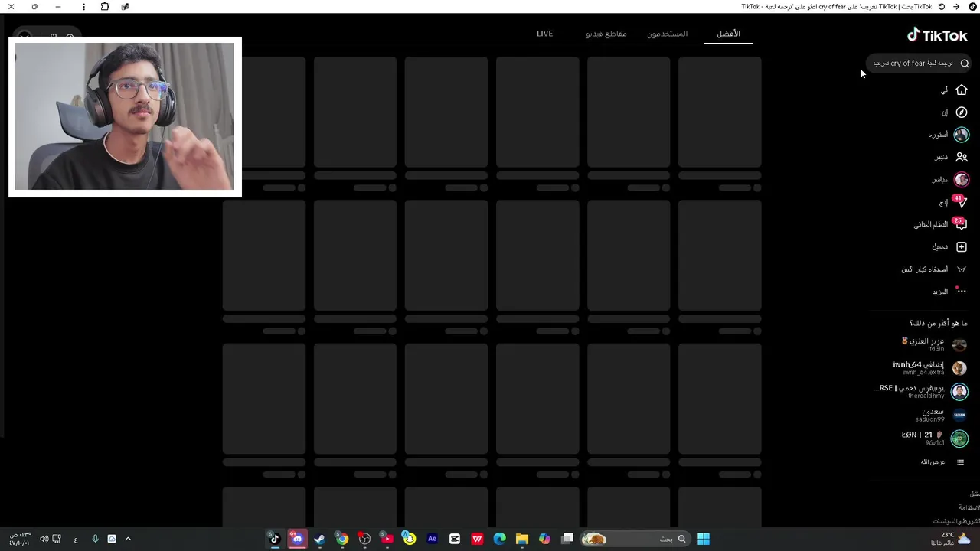This screenshot has width=980, height=551.
Task: Open the extensions puzzle icon
Action: (105, 6)
